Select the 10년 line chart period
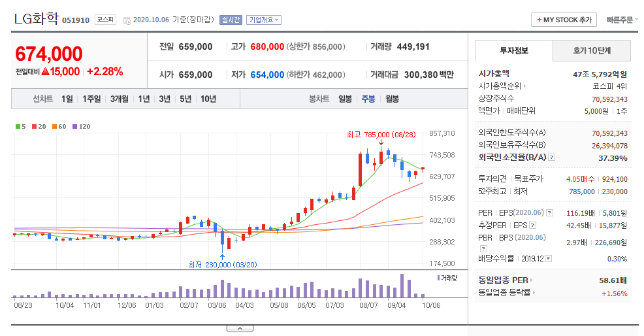 coord(208,99)
